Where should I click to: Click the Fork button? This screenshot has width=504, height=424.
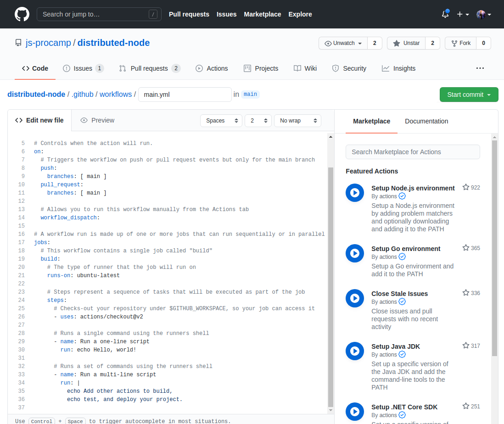pyautogui.click(x=460, y=43)
